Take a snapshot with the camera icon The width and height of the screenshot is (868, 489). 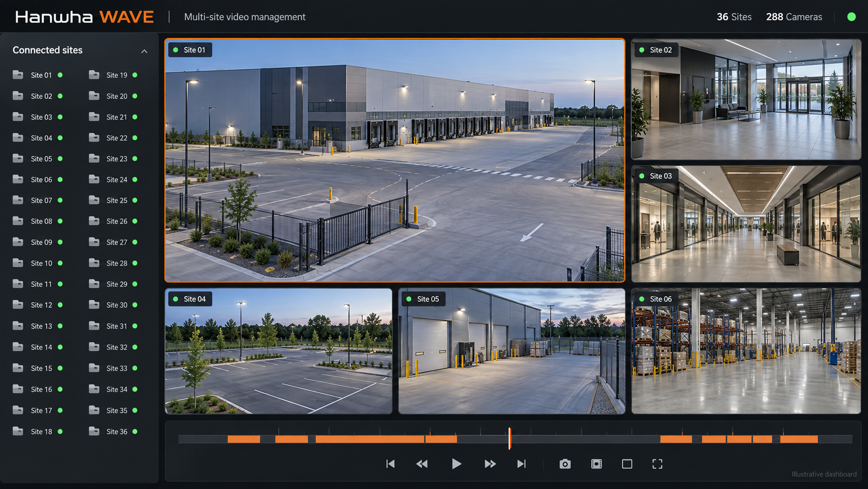[x=565, y=464]
